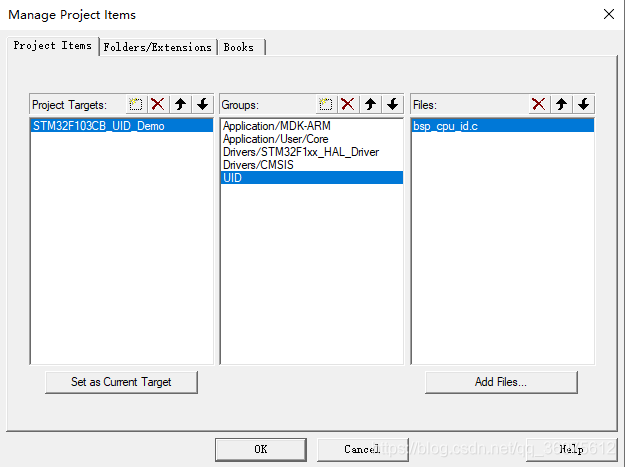
Task: Select the UID group
Action: click(x=312, y=178)
